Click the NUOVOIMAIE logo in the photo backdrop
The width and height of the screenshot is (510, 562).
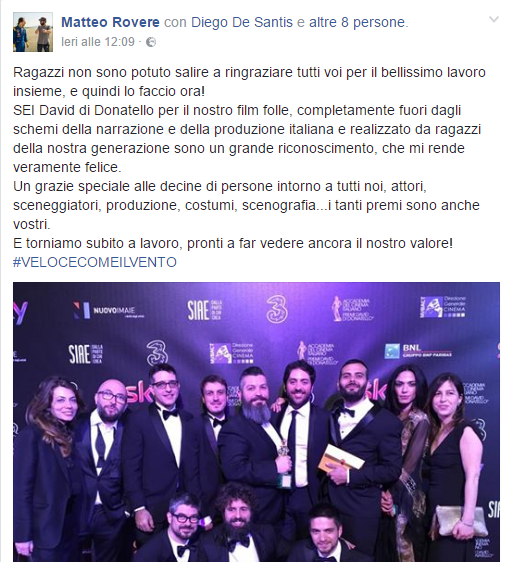coord(109,311)
